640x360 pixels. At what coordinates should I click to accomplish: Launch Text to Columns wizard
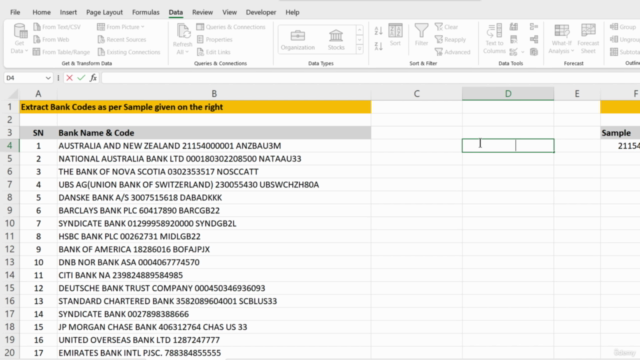click(494, 39)
